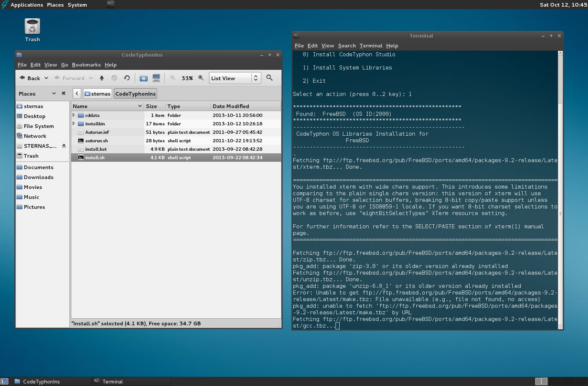Select the install.bat file
This screenshot has height=386, width=588.
[176, 149]
